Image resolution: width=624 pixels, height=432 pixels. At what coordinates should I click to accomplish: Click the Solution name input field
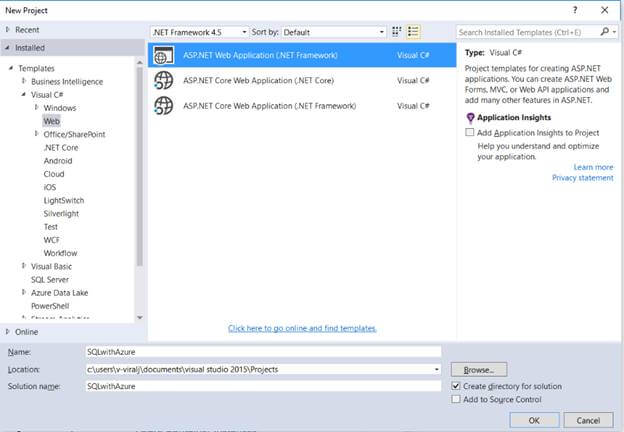point(263,386)
